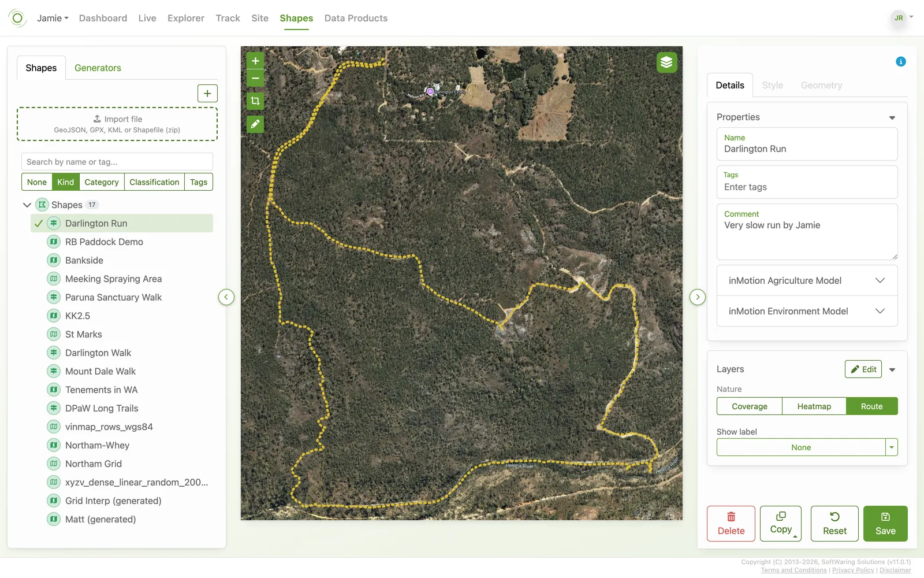This screenshot has height=578, width=924.
Task: Add a new shape with plus button
Action: tap(207, 93)
